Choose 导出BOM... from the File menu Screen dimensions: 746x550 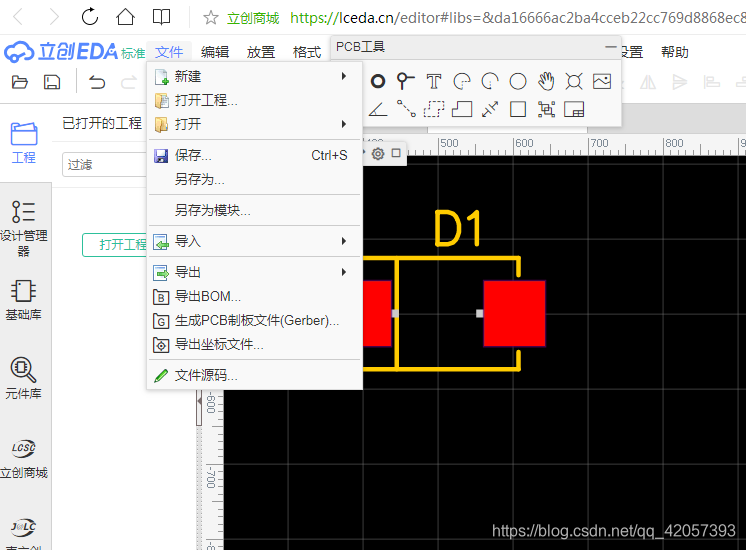point(255,296)
